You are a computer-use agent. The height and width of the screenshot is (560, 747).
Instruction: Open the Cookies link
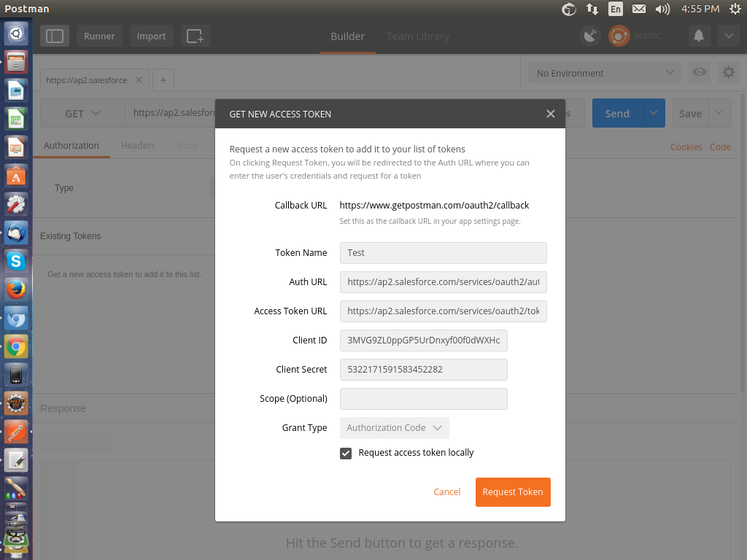point(686,147)
